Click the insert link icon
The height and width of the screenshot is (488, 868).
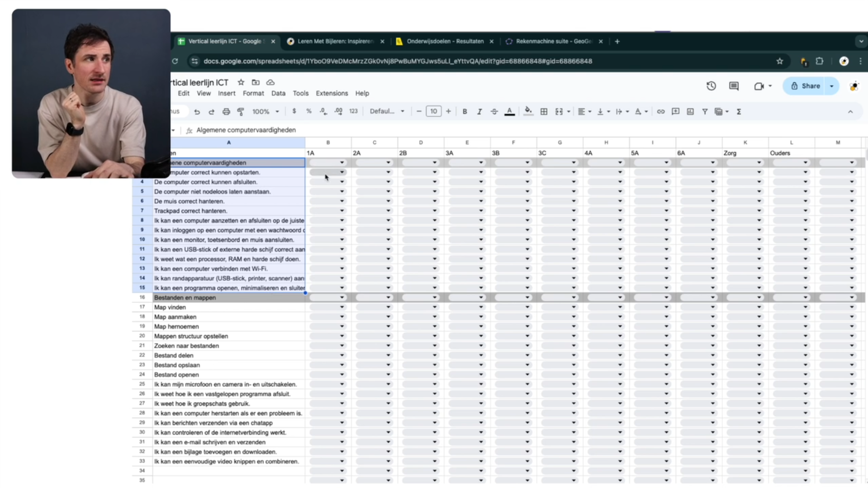tap(661, 112)
